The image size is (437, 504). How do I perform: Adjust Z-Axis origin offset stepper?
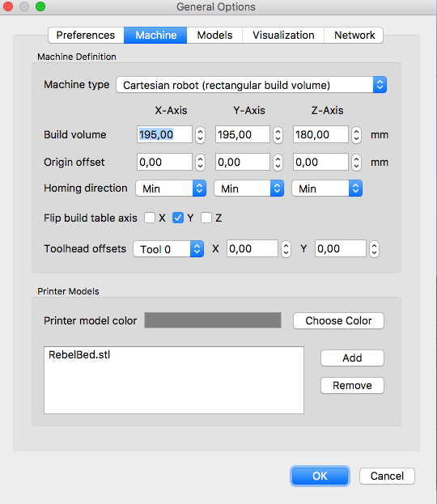pyautogui.click(x=356, y=163)
